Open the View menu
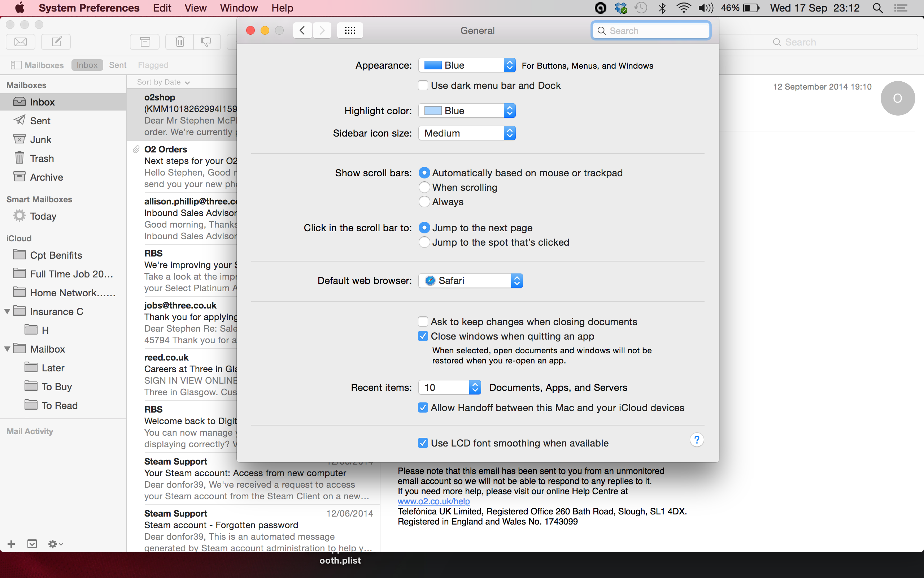The image size is (924, 578). click(195, 8)
